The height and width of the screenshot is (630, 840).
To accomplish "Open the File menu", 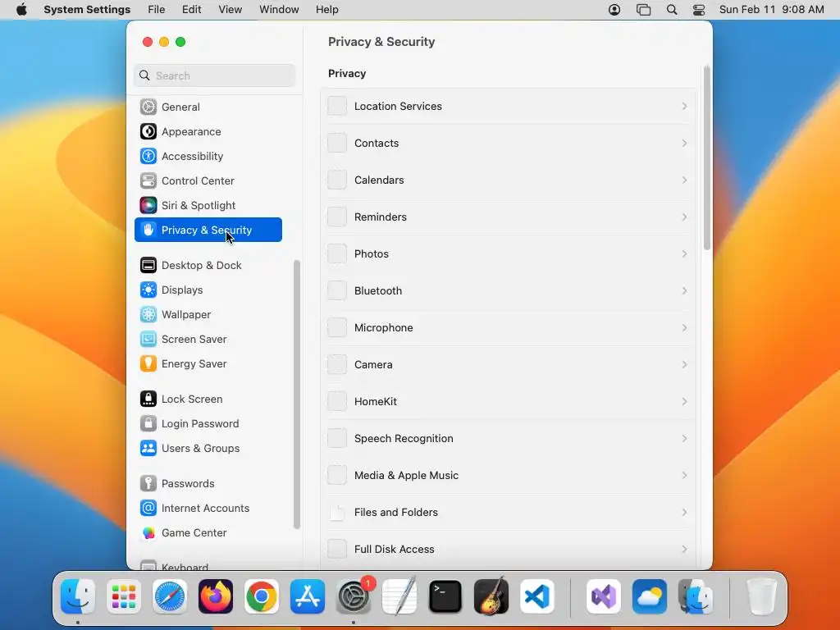I will coord(157,10).
